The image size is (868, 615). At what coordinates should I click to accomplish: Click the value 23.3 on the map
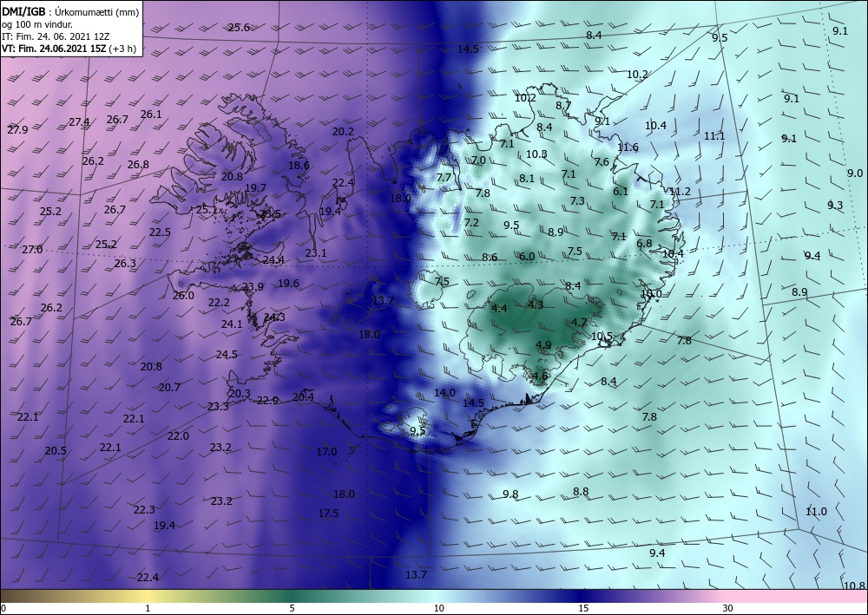tap(218, 407)
